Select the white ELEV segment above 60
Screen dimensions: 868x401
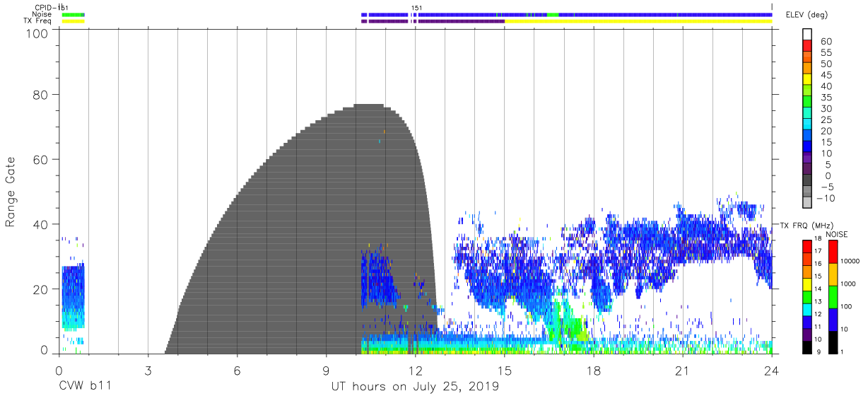(809, 35)
